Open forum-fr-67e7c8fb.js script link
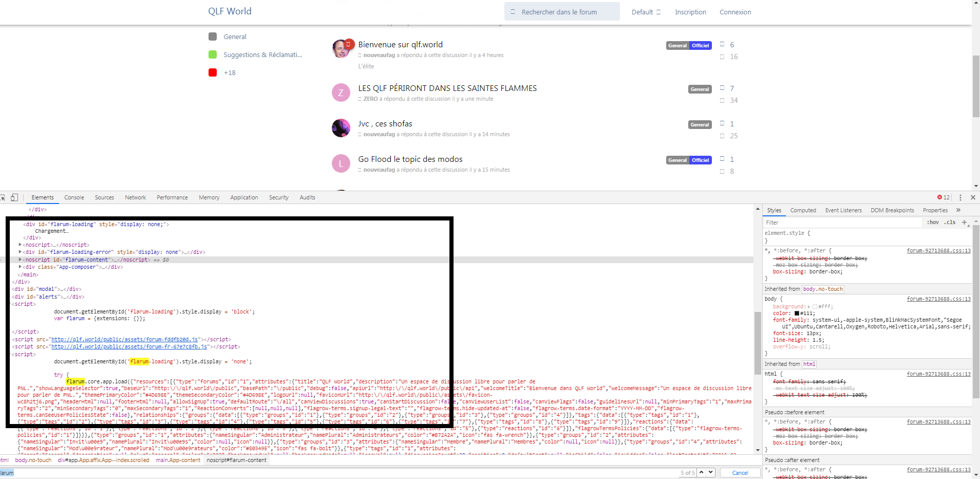Viewport: 980px width, 479px height. tap(129, 346)
